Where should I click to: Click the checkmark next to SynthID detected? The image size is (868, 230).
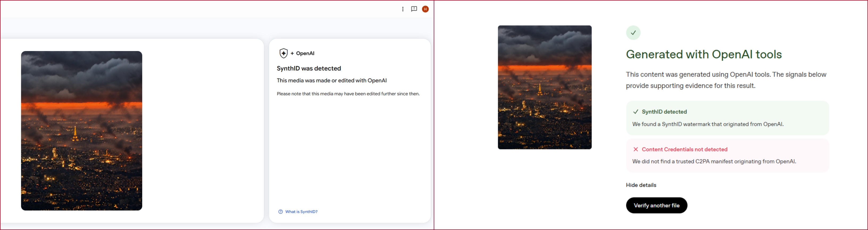point(636,112)
